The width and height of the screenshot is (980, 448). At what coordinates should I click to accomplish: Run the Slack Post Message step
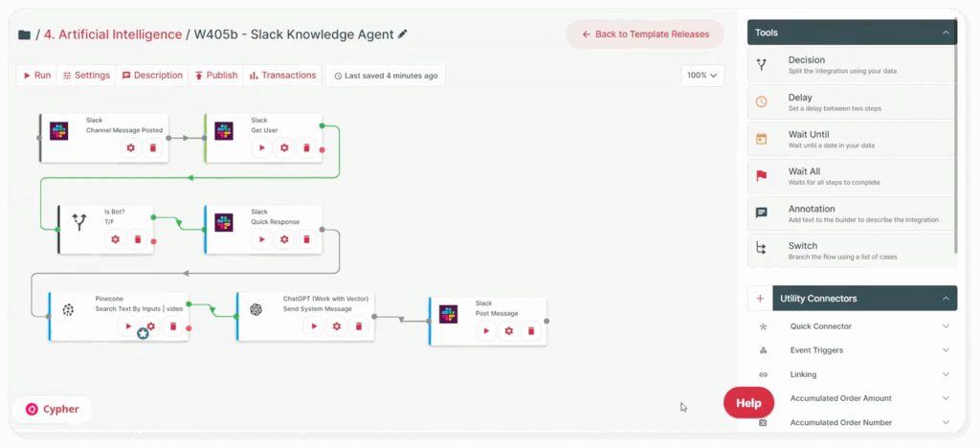[486, 331]
